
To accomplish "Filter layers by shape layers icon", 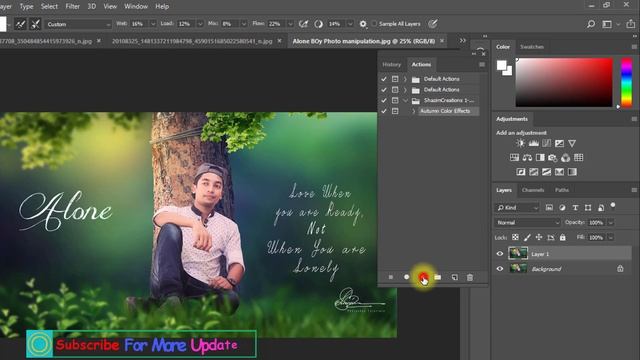I will [x=588, y=208].
